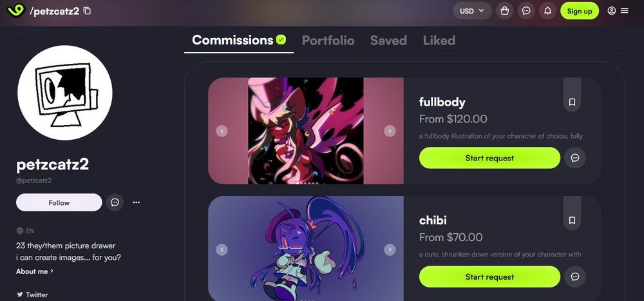644x301 pixels.
Task: Bookmark the fullbody commission
Action: pos(572,102)
